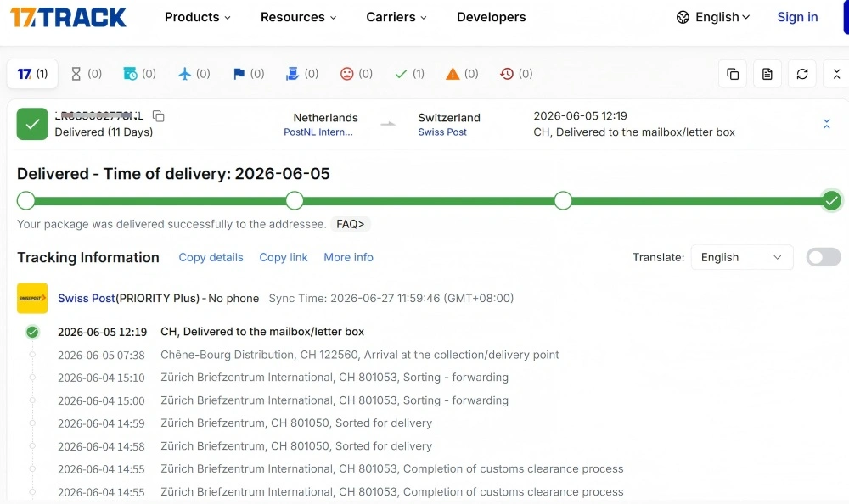Open the Resources menu

298,17
